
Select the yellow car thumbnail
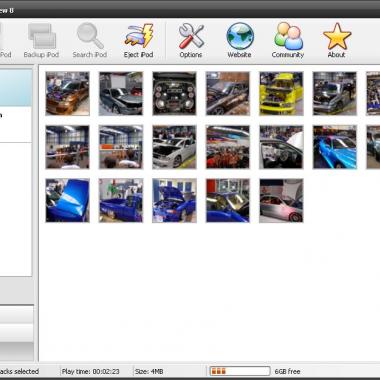point(281,94)
